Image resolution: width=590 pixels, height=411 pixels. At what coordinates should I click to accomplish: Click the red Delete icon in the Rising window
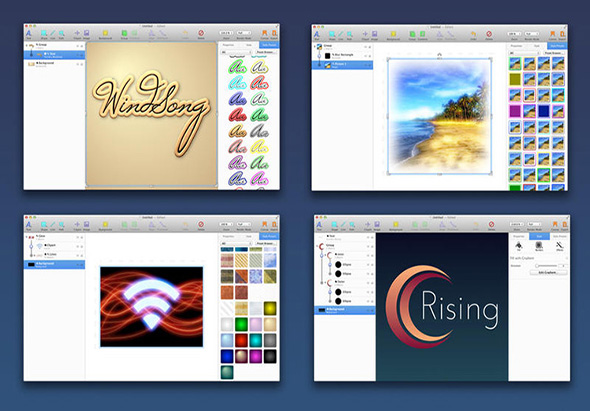pos(491,225)
